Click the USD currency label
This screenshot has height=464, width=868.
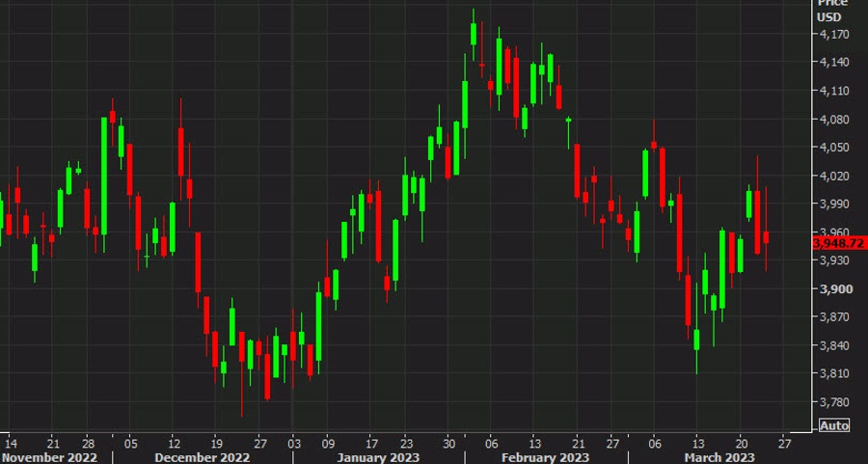pyautogui.click(x=828, y=17)
